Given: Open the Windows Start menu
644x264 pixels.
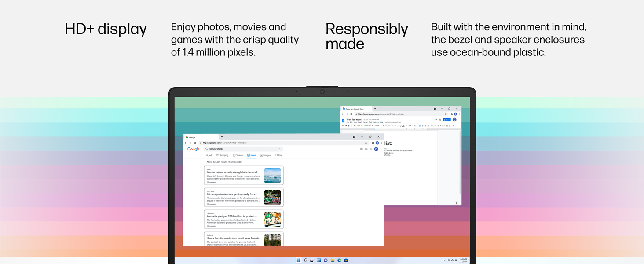Looking at the screenshot, I should [299, 260].
